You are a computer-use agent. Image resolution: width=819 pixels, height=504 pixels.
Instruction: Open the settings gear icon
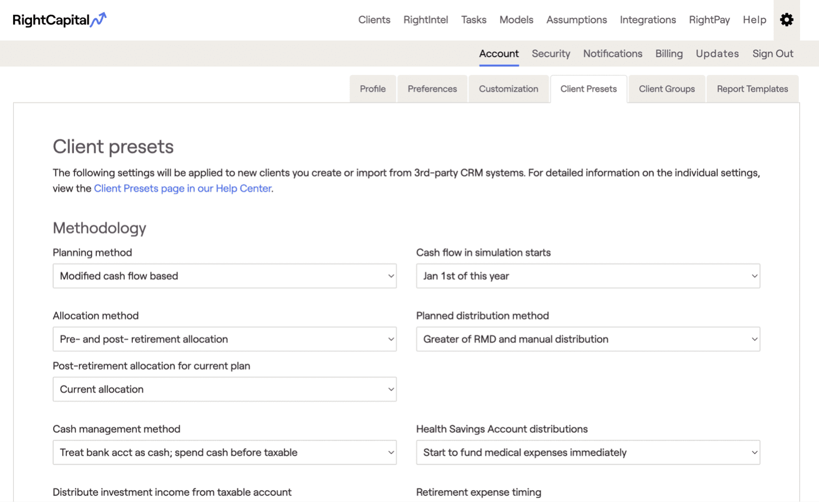(x=786, y=20)
